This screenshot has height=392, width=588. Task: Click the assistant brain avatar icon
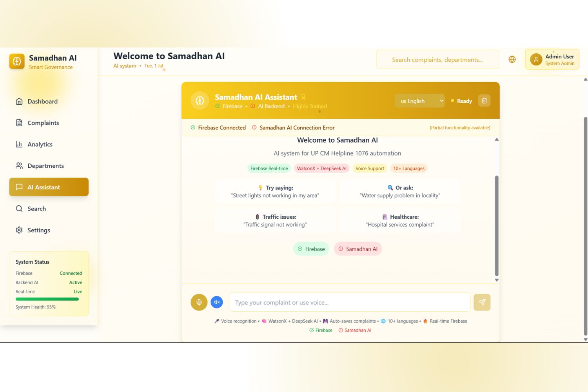pyautogui.click(x=200, y=101)
